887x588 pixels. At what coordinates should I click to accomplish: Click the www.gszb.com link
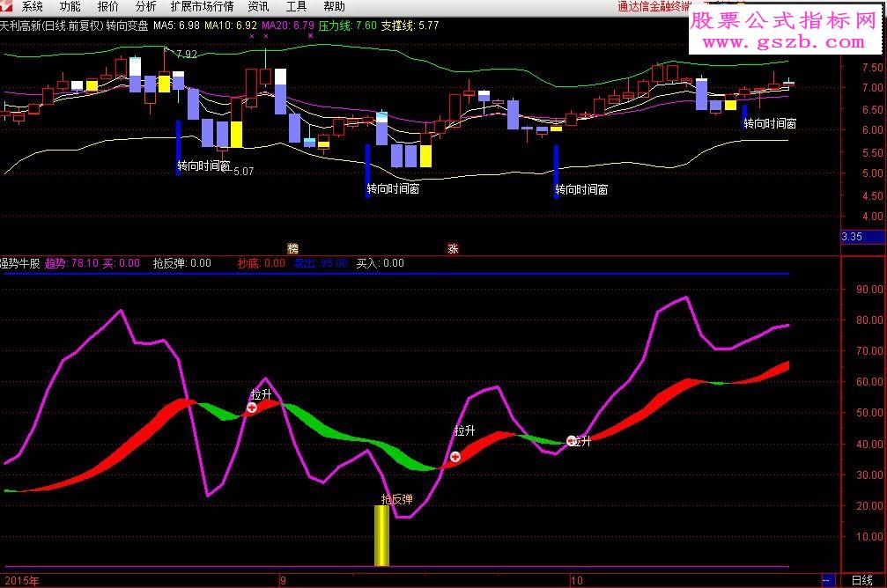[x=783, y=42]
